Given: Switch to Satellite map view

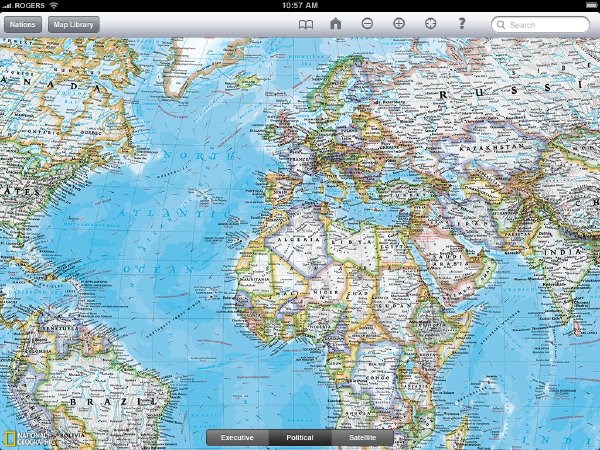Looking at the screenshot, I should pyautogui.click(x=363, y=438).
